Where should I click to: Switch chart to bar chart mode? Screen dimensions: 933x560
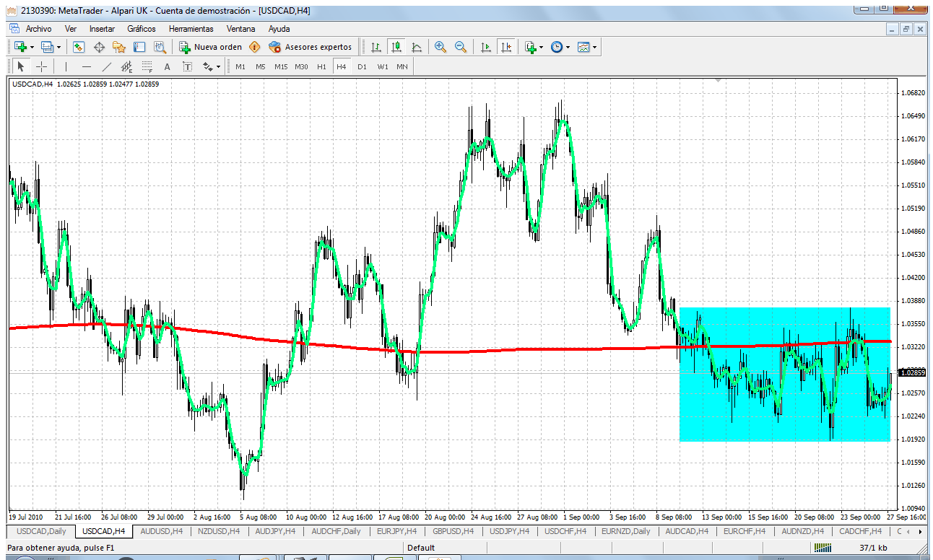pos(376,47)
